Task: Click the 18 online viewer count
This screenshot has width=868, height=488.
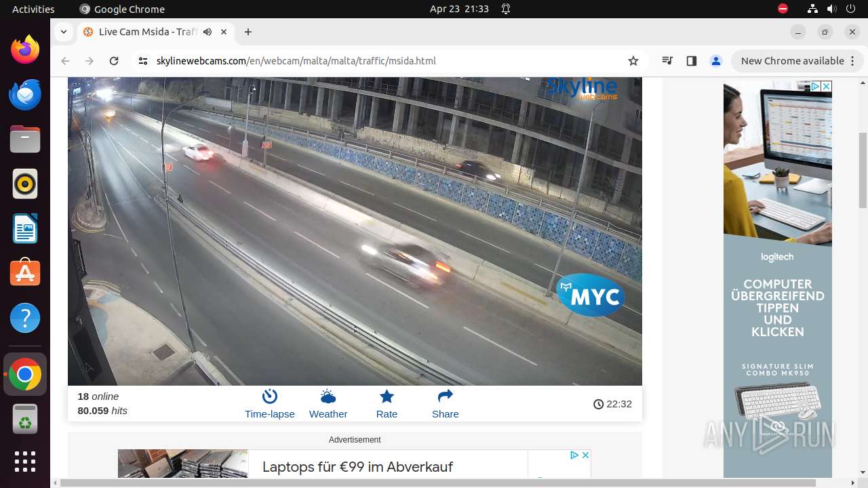Action: 98,396
